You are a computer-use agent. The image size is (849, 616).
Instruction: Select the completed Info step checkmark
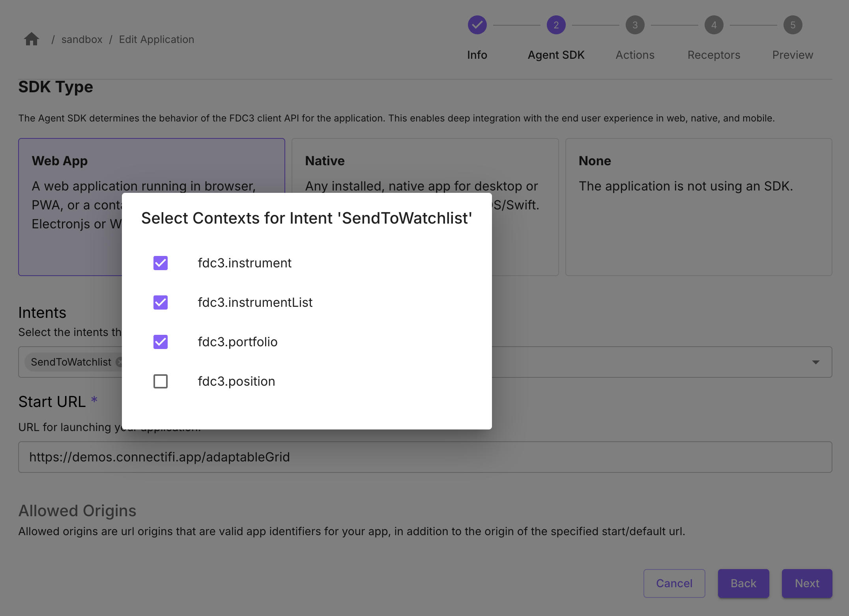[477, 25]
